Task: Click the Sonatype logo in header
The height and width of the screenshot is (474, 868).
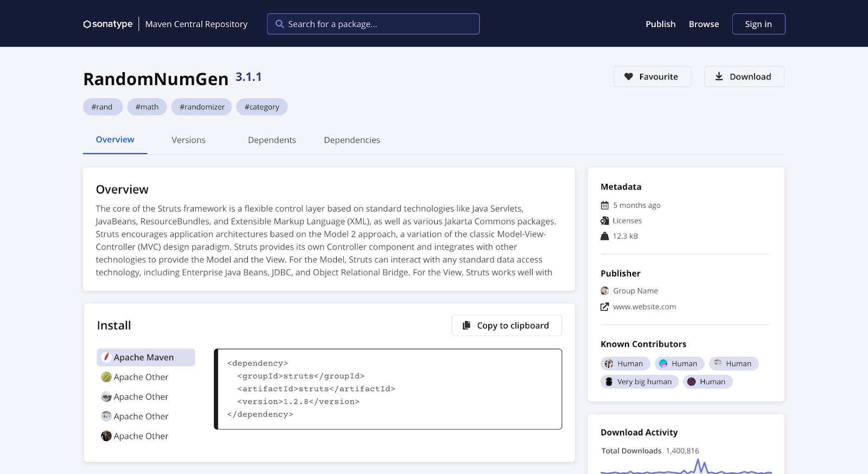Action: click(108, 24)
